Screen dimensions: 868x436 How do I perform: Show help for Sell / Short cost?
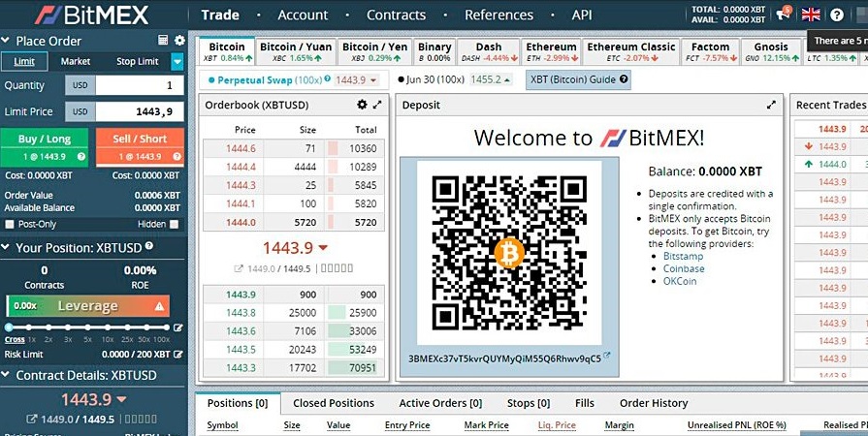pos(177,157)
